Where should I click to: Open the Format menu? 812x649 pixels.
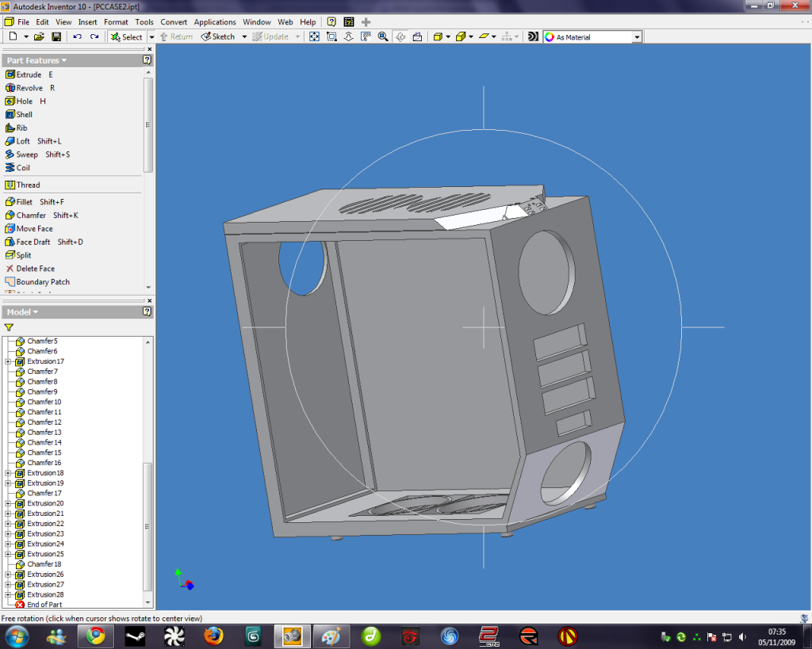[x=116, y=21]
